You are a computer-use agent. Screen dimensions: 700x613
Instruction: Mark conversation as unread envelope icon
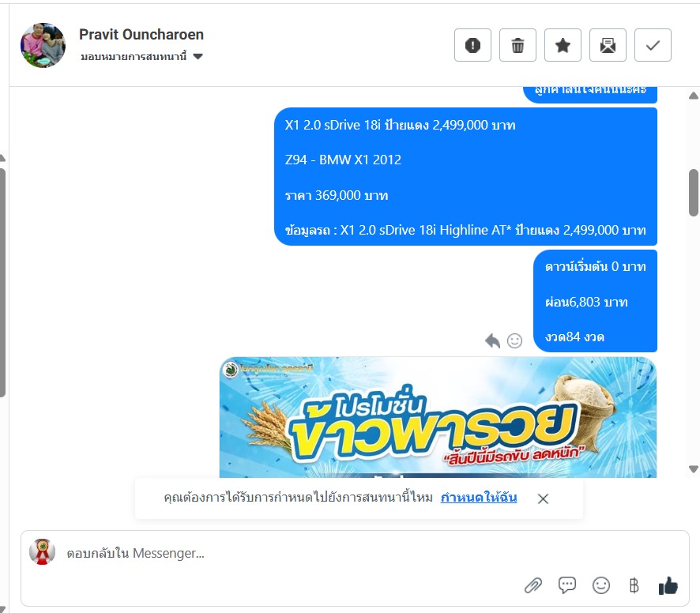point(608,45)
